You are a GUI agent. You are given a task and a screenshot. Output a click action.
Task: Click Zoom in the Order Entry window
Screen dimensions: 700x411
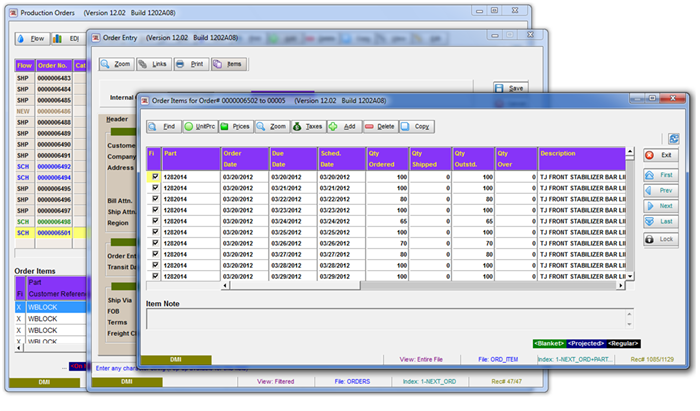117,64
